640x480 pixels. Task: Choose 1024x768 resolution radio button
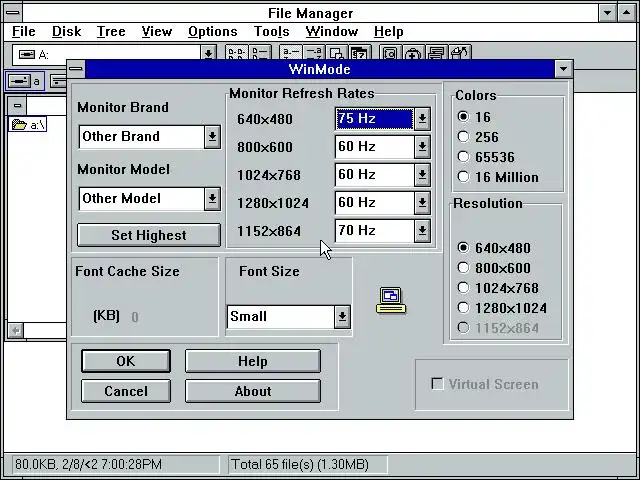(463, 288)
